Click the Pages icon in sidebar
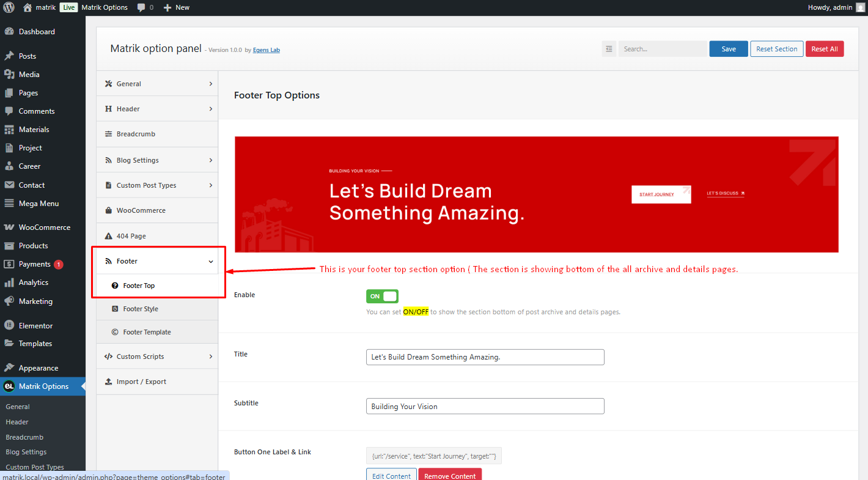The width and height of the screenshot is (868, 480). pyautogui.click(x=9, y=93)
